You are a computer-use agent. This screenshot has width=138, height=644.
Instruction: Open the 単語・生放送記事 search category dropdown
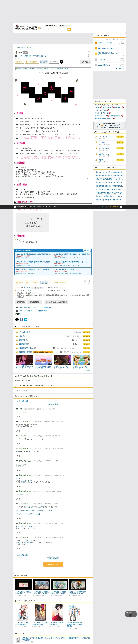[x=52, y=26]
